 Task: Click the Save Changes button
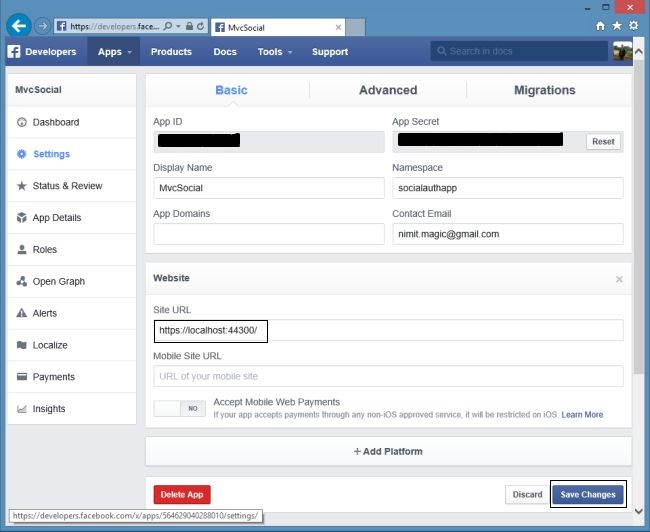tap(588, 495)
